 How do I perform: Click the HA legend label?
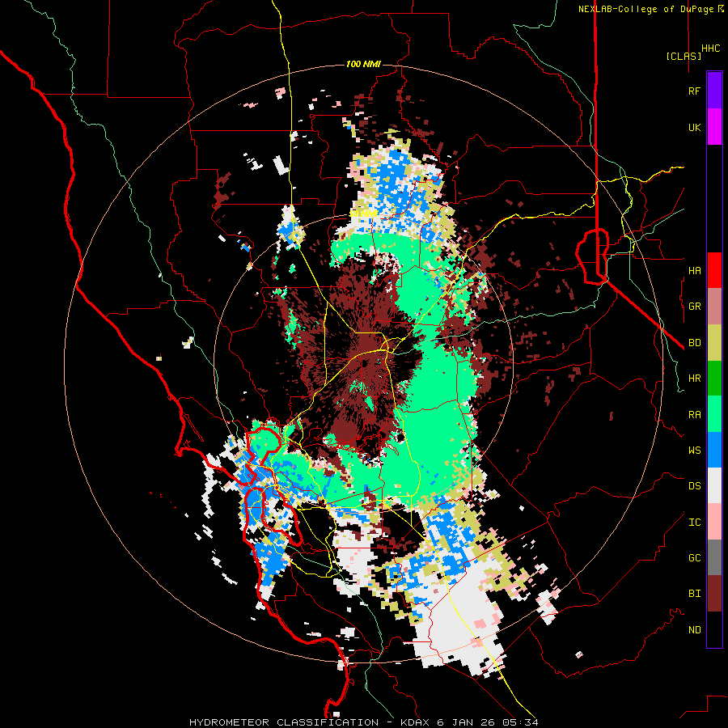pyautogui.click(x=694, y=271)
